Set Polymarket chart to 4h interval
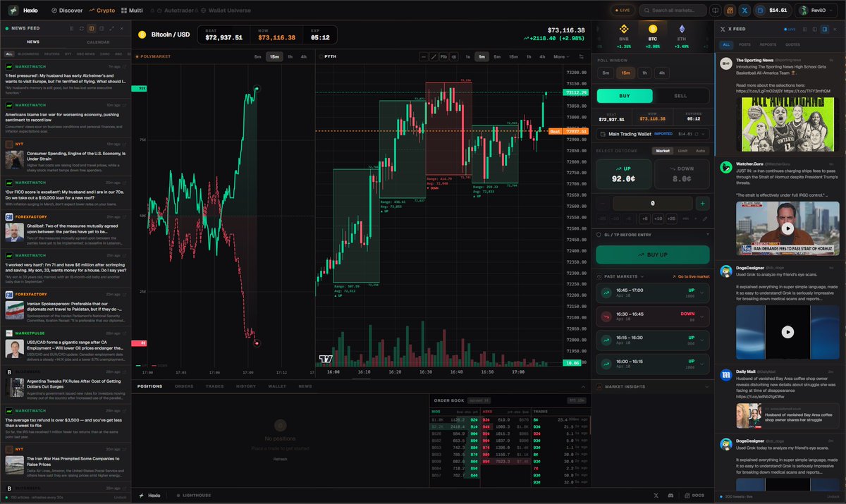Image resolution: width=846 pixels, height=504 pixels. click(304, 56)
